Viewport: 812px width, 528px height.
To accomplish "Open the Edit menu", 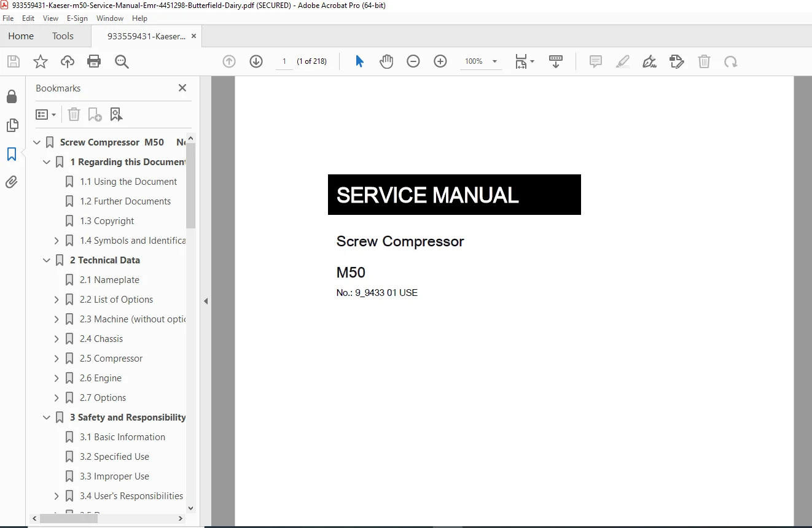I will pyautogui.click(x=28, y=18).
